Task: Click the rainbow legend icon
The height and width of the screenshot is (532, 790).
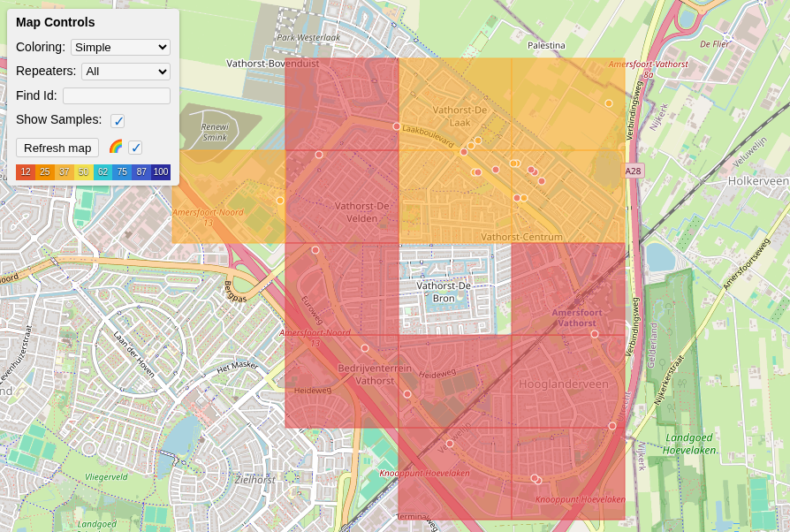Action: pyautogui.click(x=116, y=147)
